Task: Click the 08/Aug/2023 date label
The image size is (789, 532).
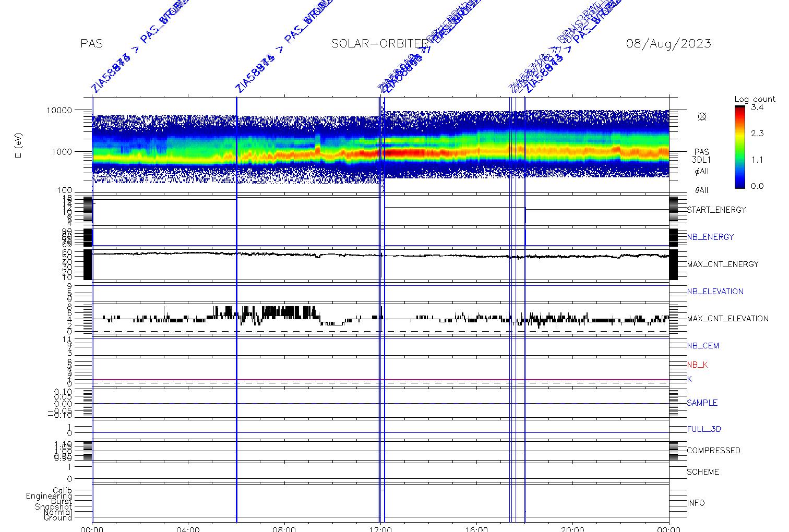Action: pyautogui.click(x=668, y=43)
